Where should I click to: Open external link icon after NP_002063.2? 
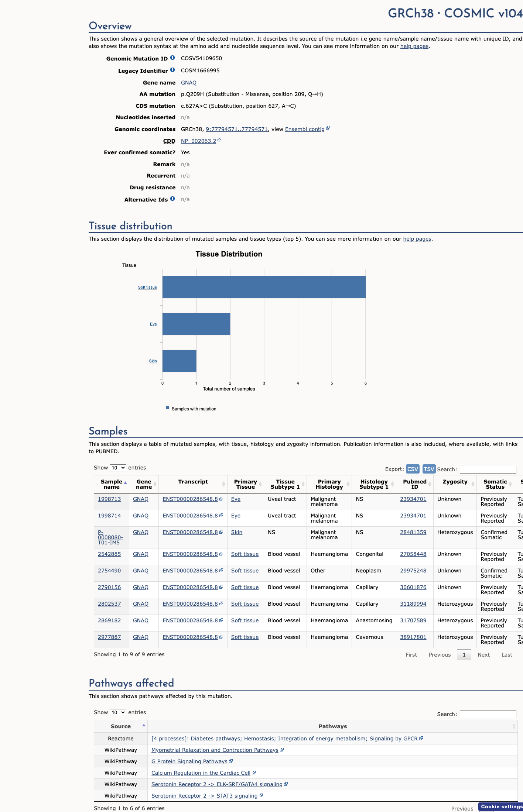point(219,140)
